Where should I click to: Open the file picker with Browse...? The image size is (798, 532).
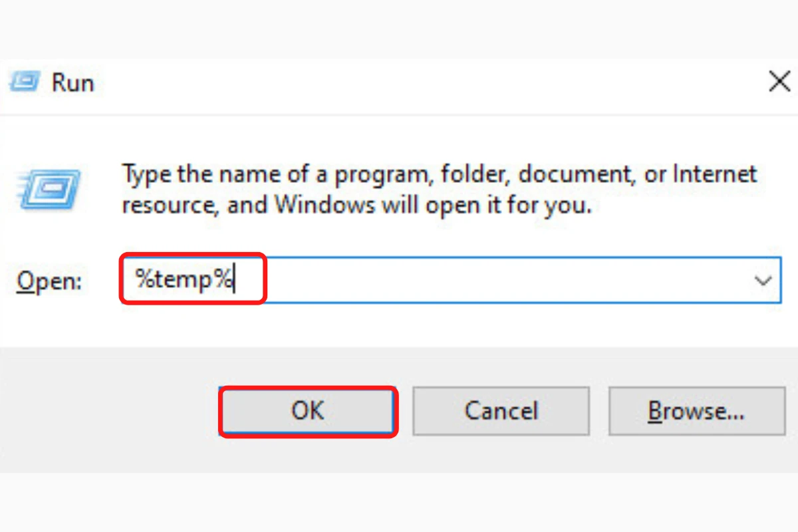click(x=696, y=411)
